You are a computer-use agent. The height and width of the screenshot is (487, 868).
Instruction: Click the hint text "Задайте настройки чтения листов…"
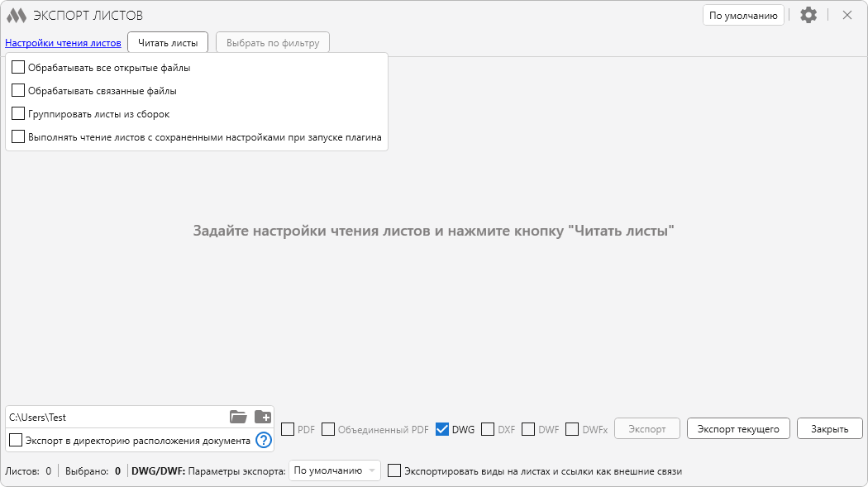pos(433,231)
